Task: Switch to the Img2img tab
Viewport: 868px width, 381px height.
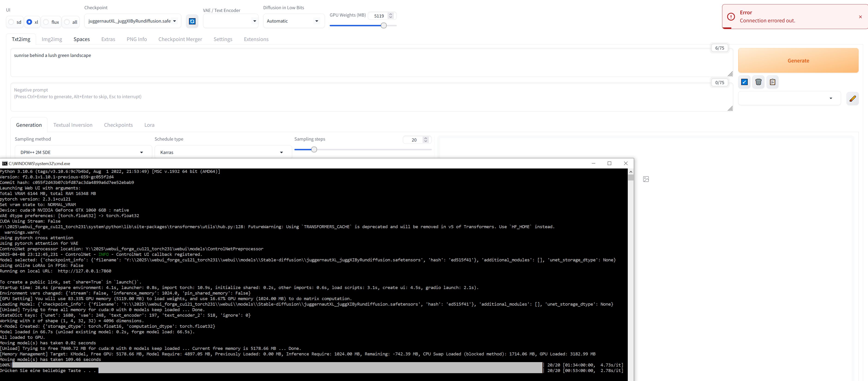Action: tap(52, 39)
